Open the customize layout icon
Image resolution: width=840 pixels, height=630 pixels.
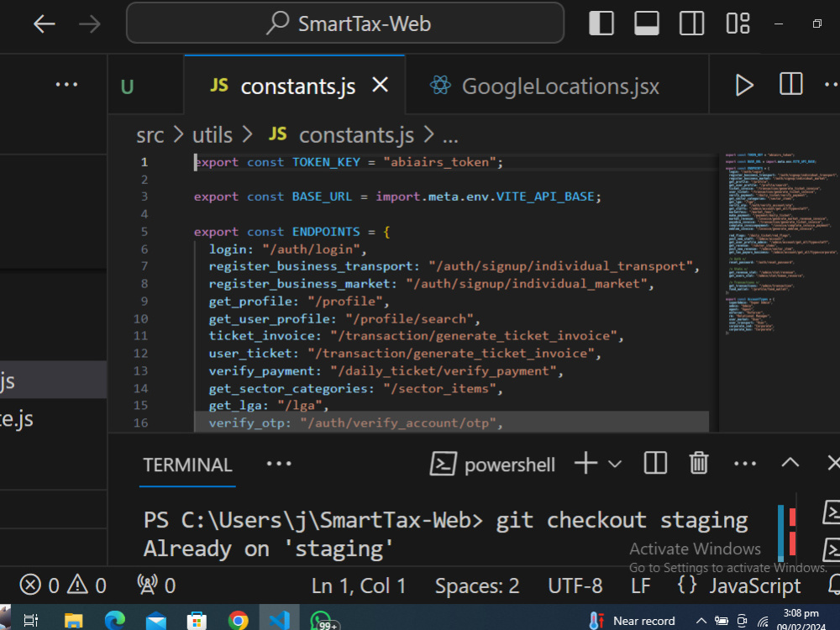pos(738,24)
